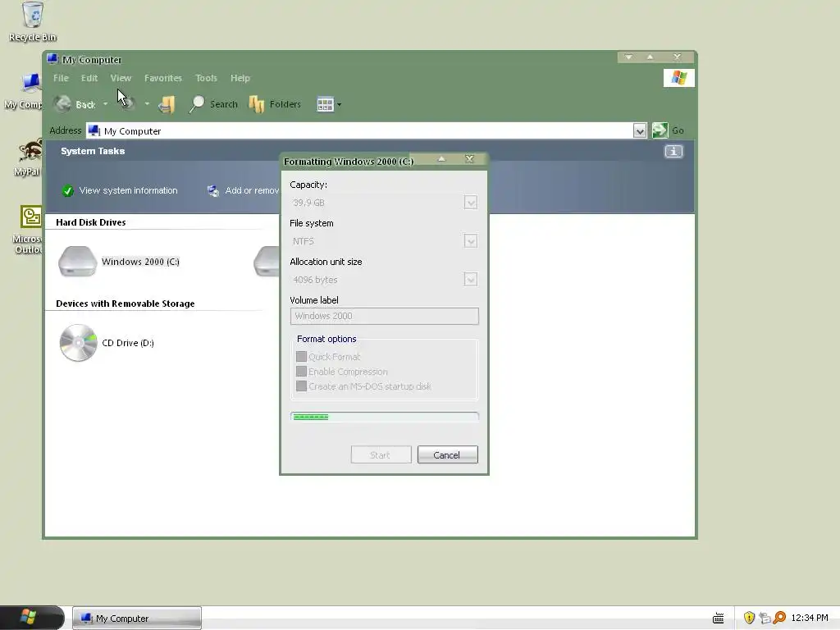
Task: Open the Help menu
Action: (240, 78)
